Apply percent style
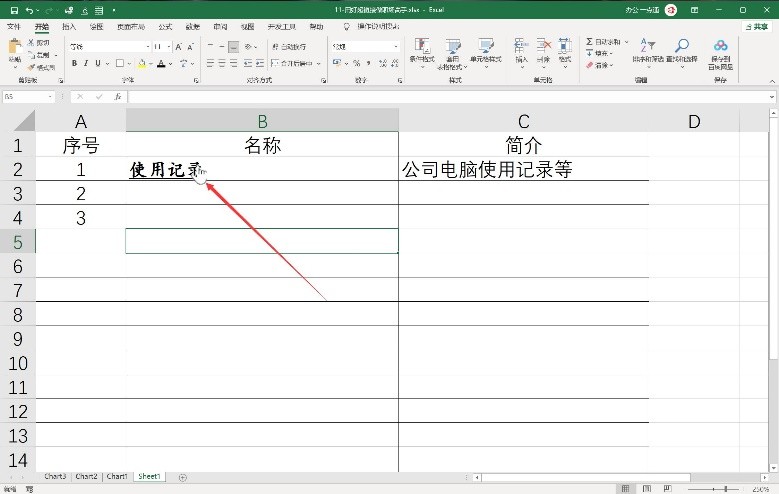 356,63
